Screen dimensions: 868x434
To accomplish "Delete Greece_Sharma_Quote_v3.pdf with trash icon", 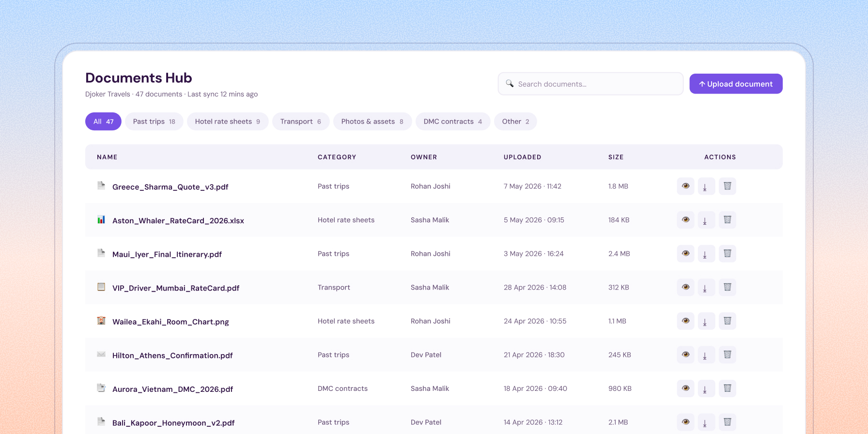I will click(727, 186).
